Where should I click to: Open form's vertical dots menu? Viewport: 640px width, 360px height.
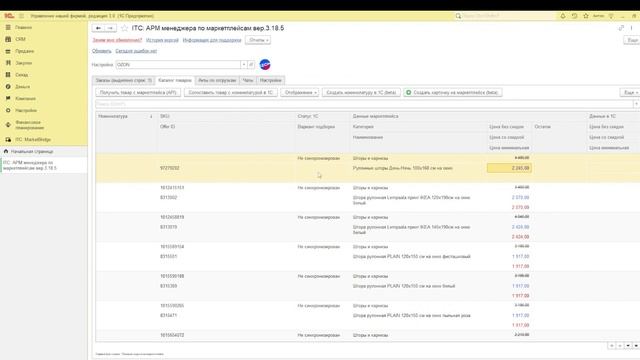pos(631,28)
